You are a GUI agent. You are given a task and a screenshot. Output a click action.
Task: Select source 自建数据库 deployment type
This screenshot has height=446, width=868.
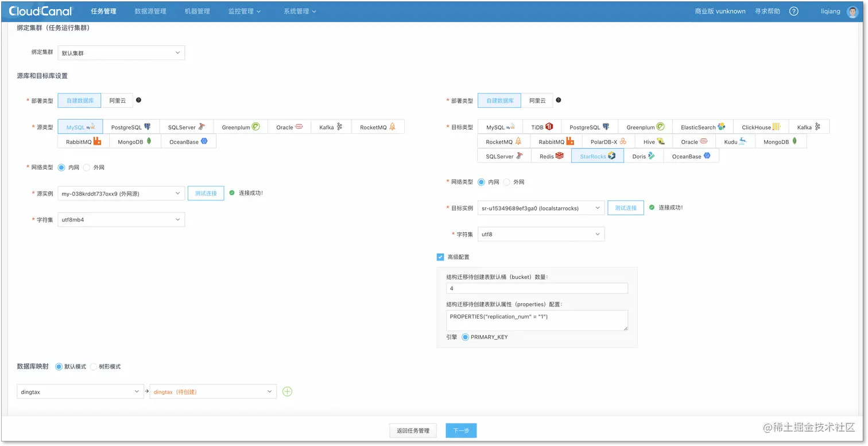point(80,100)
